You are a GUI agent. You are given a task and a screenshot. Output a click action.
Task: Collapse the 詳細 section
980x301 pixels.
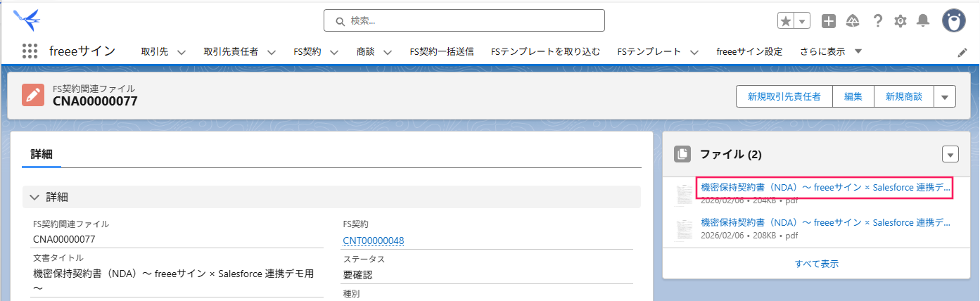[x=331, y=197]
